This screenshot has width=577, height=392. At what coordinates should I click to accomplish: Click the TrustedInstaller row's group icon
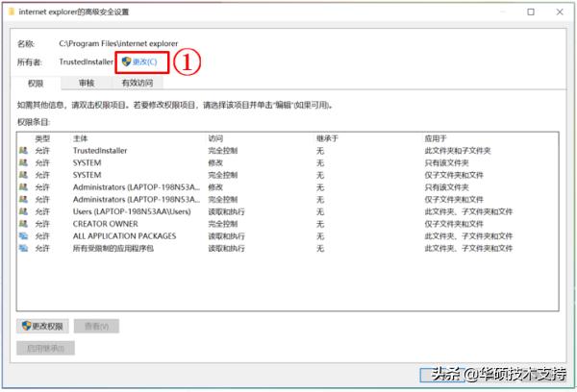click(x=23, y=151)
